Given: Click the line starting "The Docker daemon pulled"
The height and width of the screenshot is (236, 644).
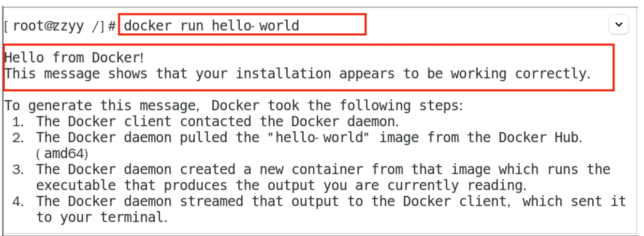Looking at the screenshot, I should (x=309, y=137).
